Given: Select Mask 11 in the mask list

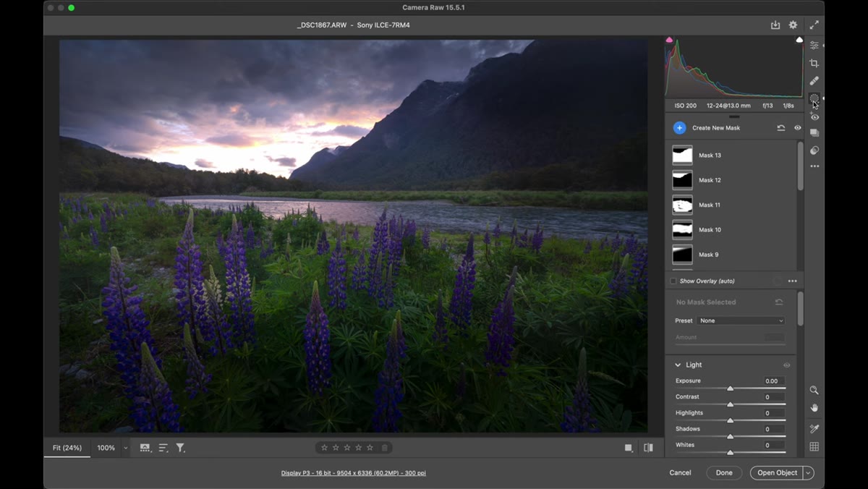Looking at the screenshot, I should click(731, 205).
